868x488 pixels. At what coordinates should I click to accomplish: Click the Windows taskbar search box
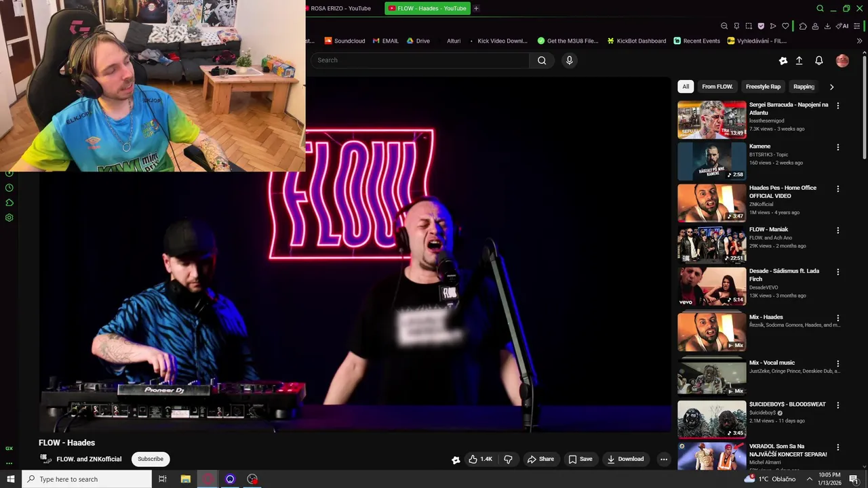[x=86, y=479]
